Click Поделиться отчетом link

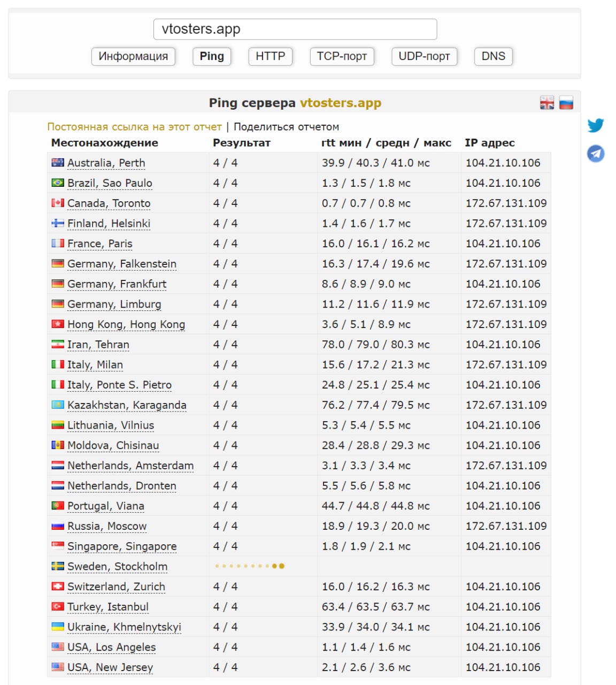click(x=286, y=127)
